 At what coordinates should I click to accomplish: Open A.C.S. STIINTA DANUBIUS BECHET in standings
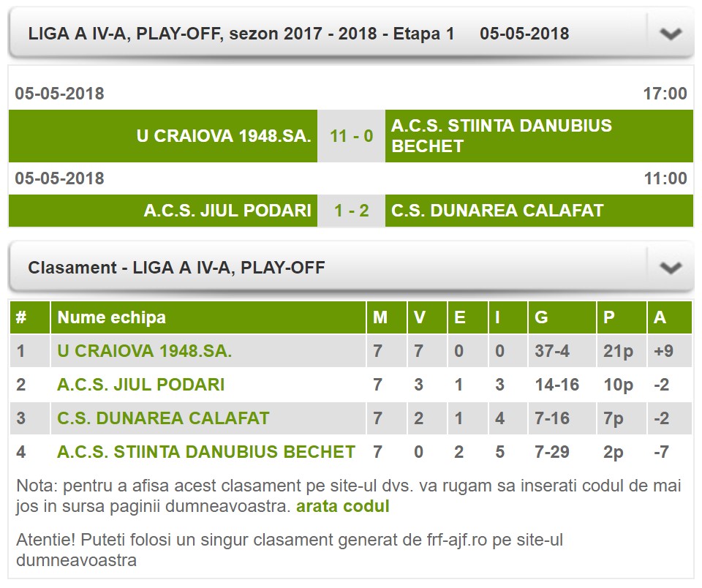coord(206,452)
